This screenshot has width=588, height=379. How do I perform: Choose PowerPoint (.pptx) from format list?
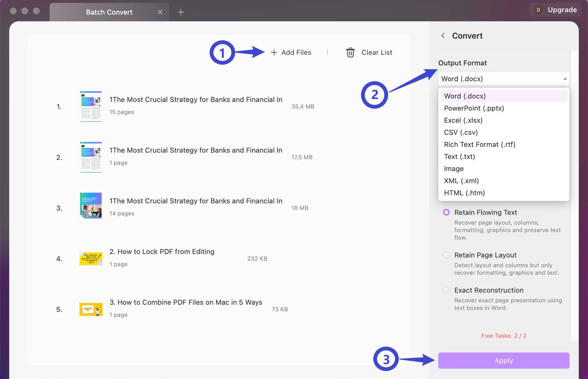pyautogui.click(x=474, y=108)
